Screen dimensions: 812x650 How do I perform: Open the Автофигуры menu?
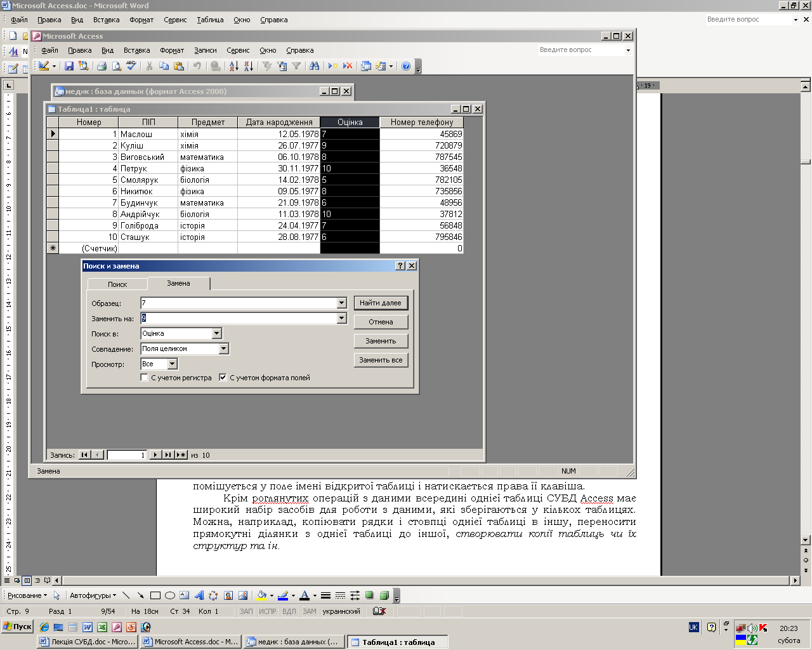pos(93,595)
